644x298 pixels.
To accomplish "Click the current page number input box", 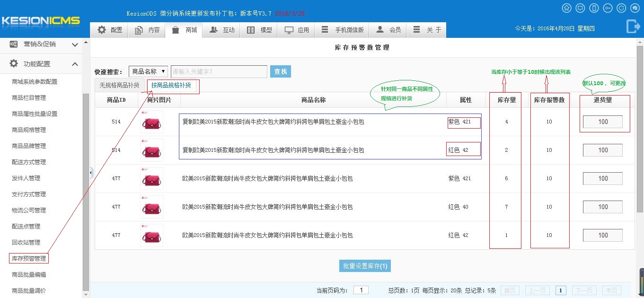I will pos(361,290).
